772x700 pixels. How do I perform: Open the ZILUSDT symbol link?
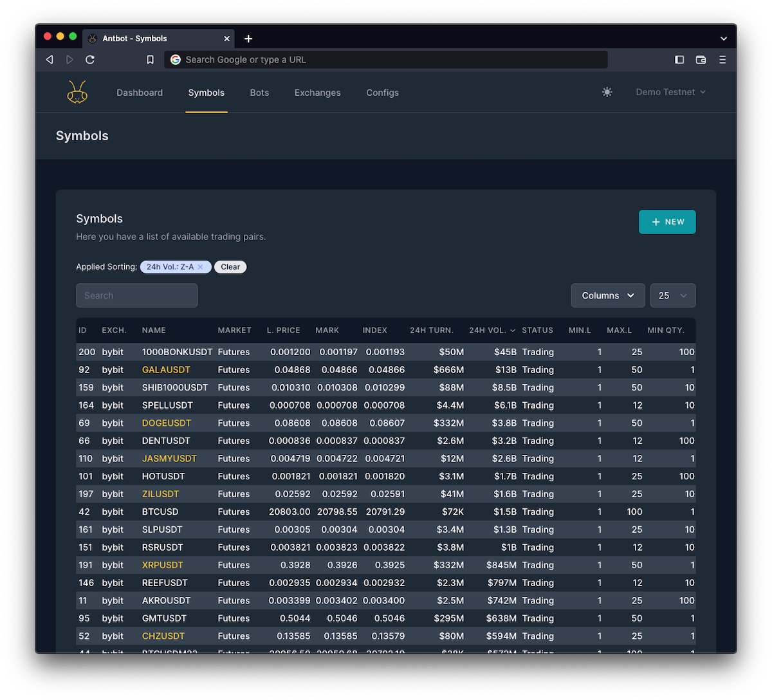click(160, 494)
